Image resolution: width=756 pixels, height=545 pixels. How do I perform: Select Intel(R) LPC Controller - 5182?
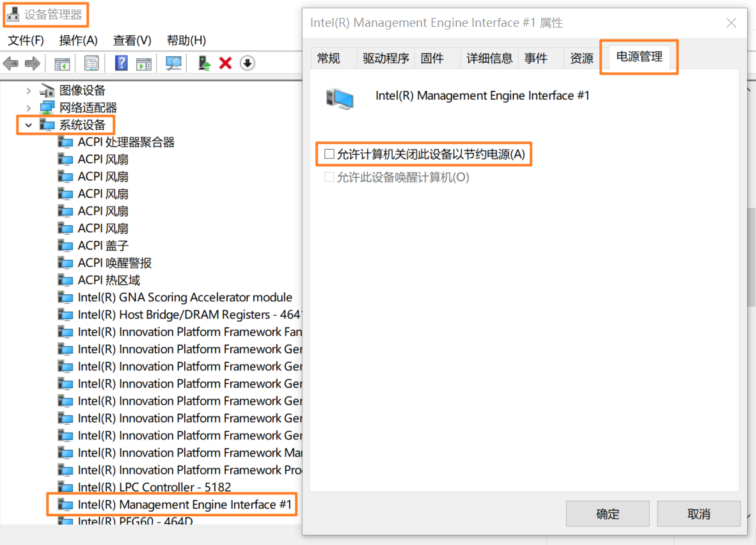[154, 487]
